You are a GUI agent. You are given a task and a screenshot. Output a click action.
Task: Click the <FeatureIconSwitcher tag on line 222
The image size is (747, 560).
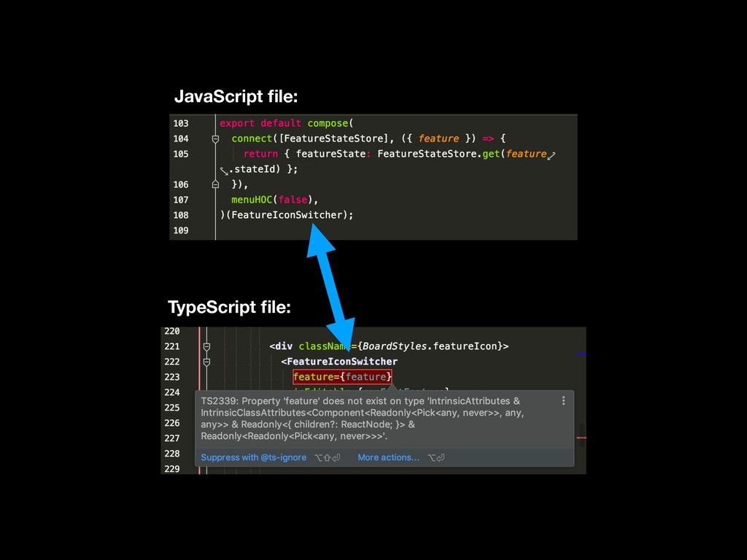pyautogui.click(x=339, y=362)
